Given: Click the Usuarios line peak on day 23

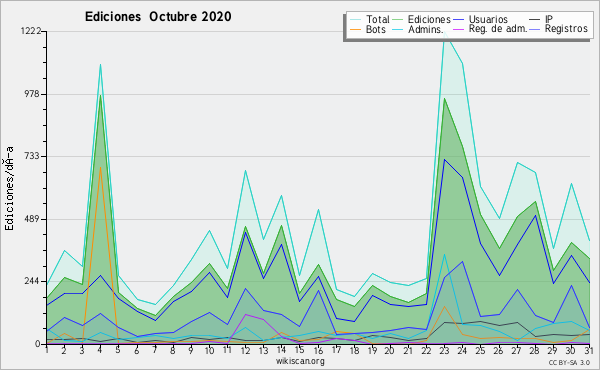Looking at the screenshot, I should (x=444, y=159).
